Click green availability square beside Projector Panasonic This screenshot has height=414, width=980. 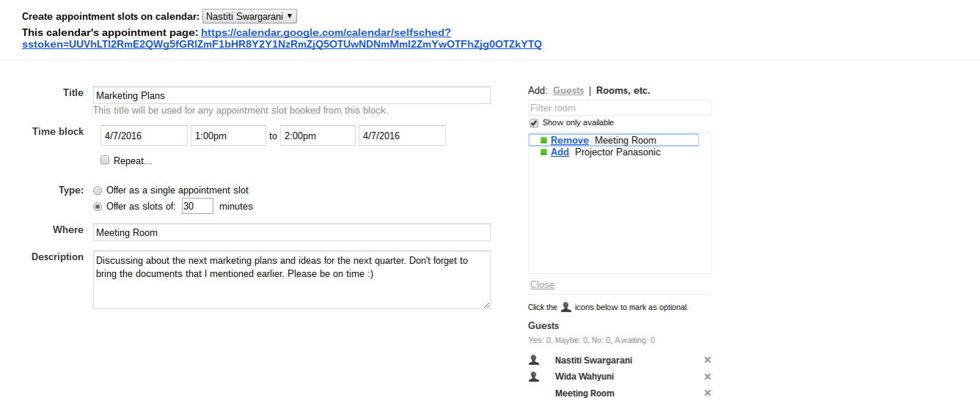[544, 152]
